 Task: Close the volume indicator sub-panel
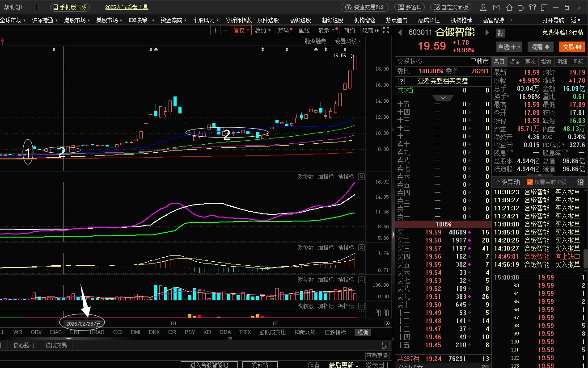(x=361, y=280)
